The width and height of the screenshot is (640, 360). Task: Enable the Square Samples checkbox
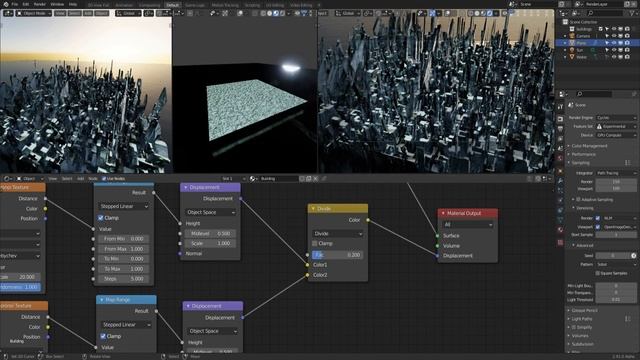598,273
